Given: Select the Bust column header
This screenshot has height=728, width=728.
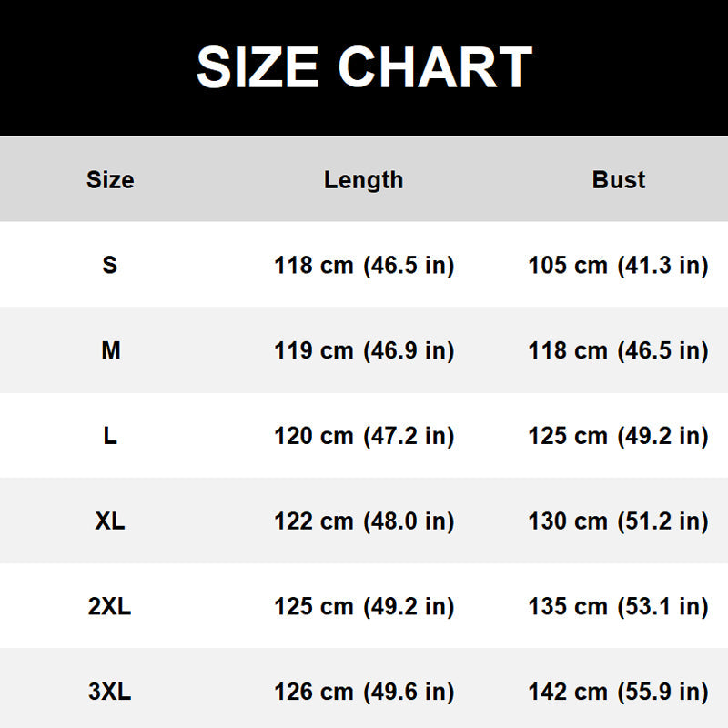Looking at the screenshot, I should coord(619,179).
